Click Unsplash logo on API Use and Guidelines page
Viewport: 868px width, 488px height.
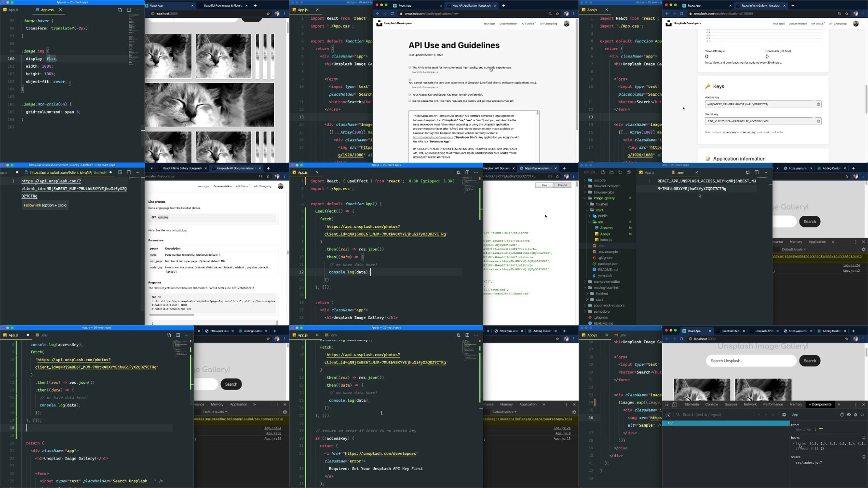pyautogui.click(x=380, y=23)
